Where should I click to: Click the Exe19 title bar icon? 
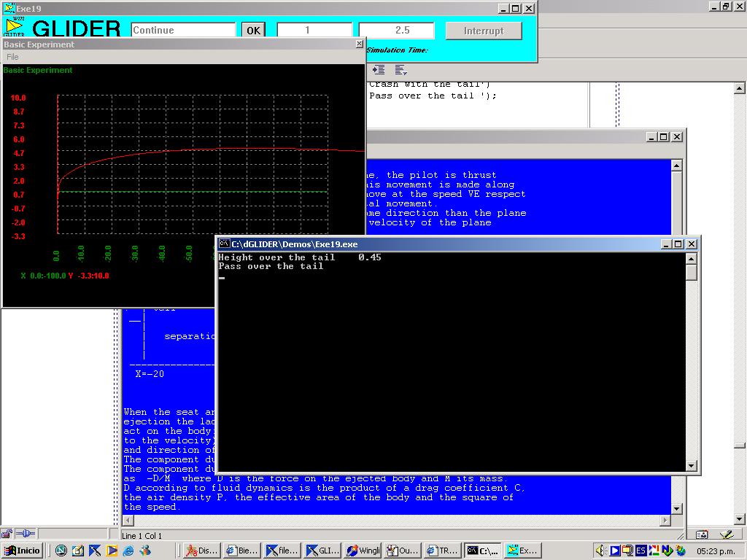pos(9,8)
